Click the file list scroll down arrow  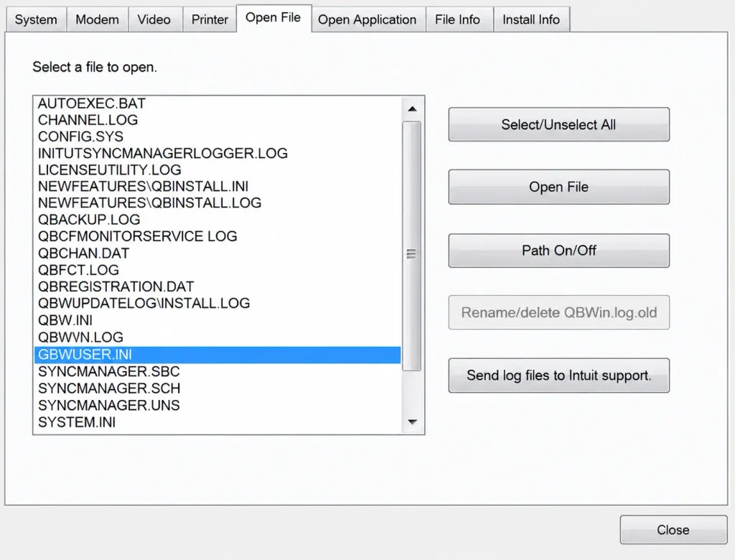pos(412,422)
